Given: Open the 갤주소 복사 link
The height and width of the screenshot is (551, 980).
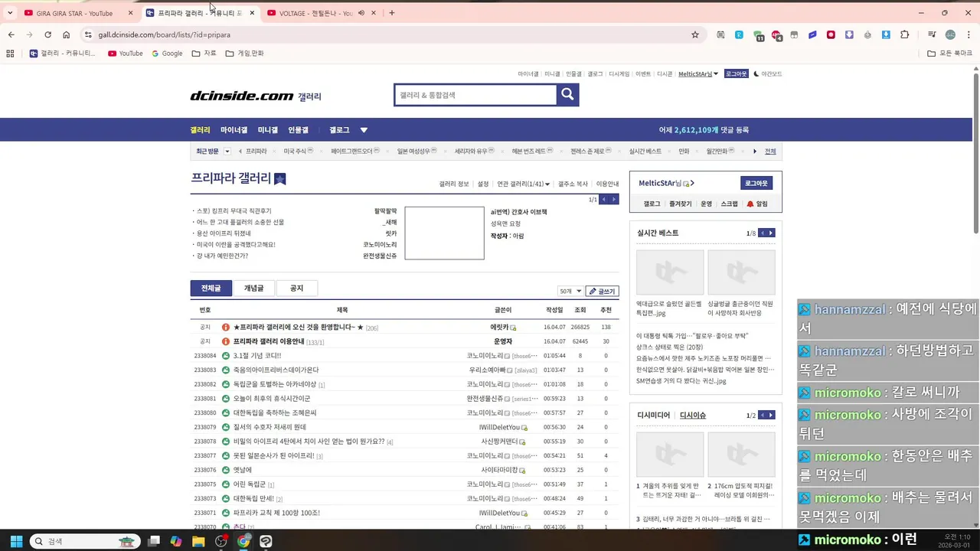Looking at the screenshot, I should pos(573,184).
